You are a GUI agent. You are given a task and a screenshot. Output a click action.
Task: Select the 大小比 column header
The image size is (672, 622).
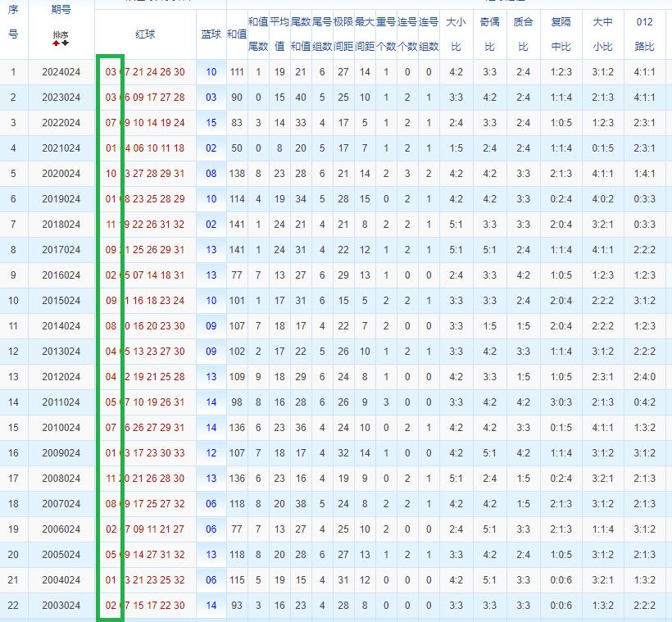(x=456, y=34)
